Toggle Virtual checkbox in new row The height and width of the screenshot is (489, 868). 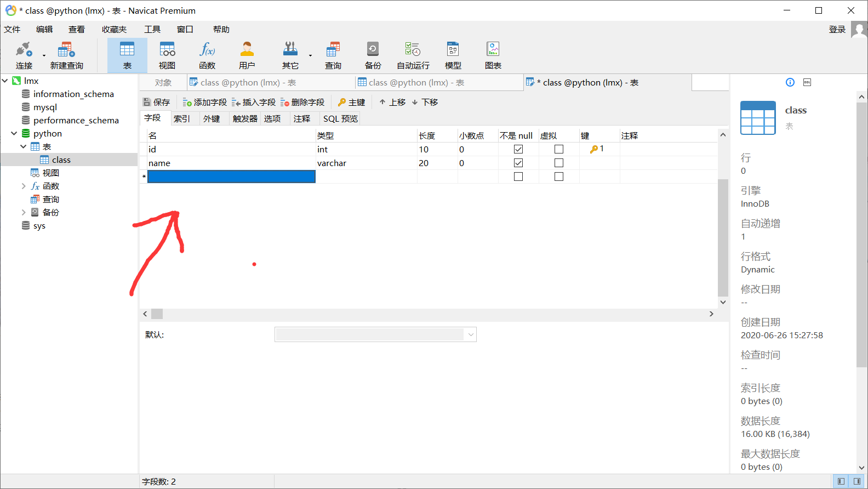tap(559, 177)
